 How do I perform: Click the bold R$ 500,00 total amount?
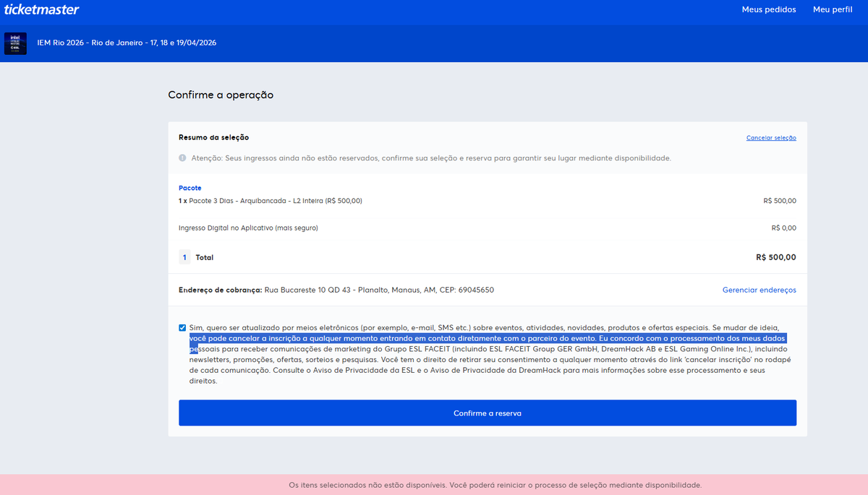pos(775,257)
